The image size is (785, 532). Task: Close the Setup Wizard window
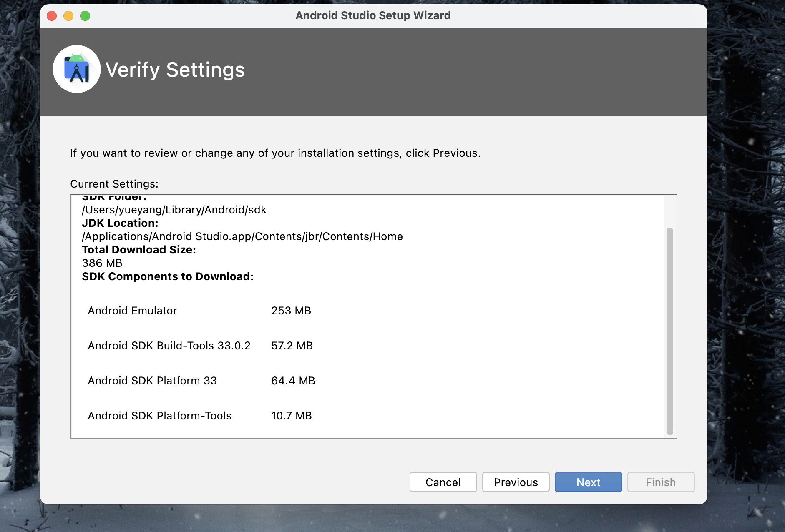coord(52,16)
